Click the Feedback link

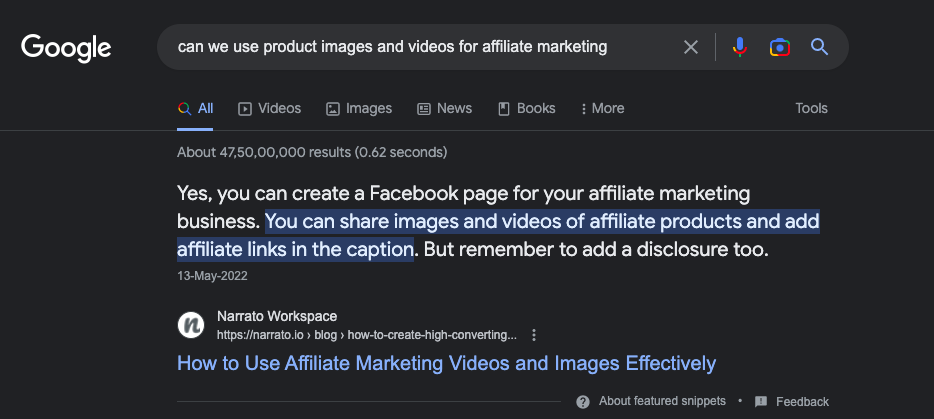tap(802, 401)
